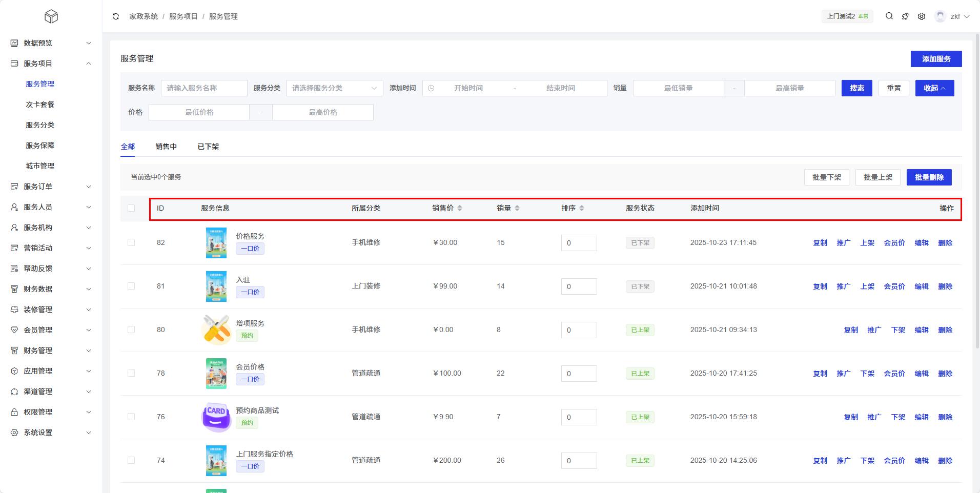Select checkbox for service ID 80

click(131, 330)
